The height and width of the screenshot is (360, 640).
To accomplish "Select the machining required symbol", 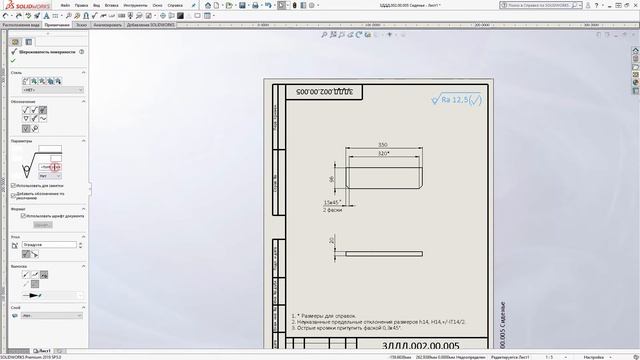I will pyautogui.click(x=34, y=110).
